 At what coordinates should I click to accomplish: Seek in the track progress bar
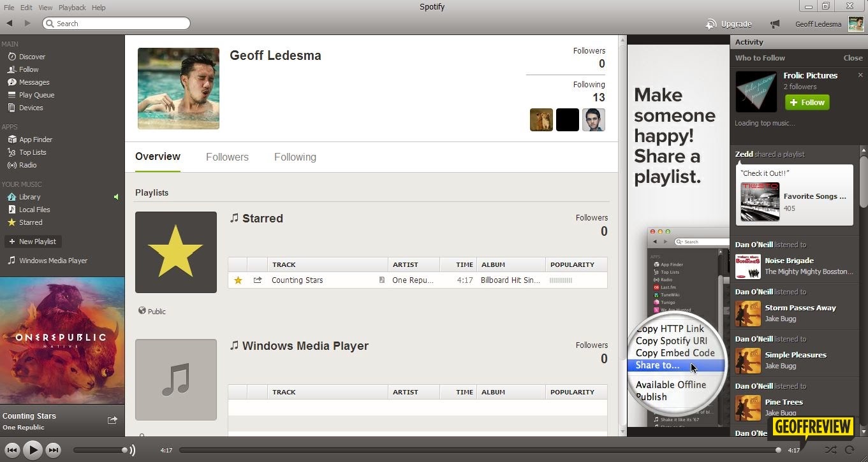(478, 450)
